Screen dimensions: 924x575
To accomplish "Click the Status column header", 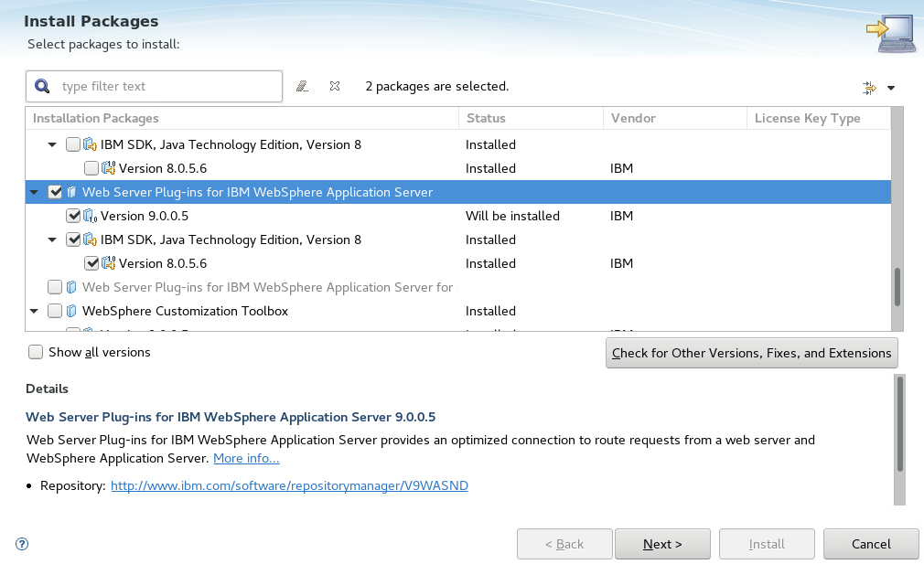I will (x=531, y=118).
